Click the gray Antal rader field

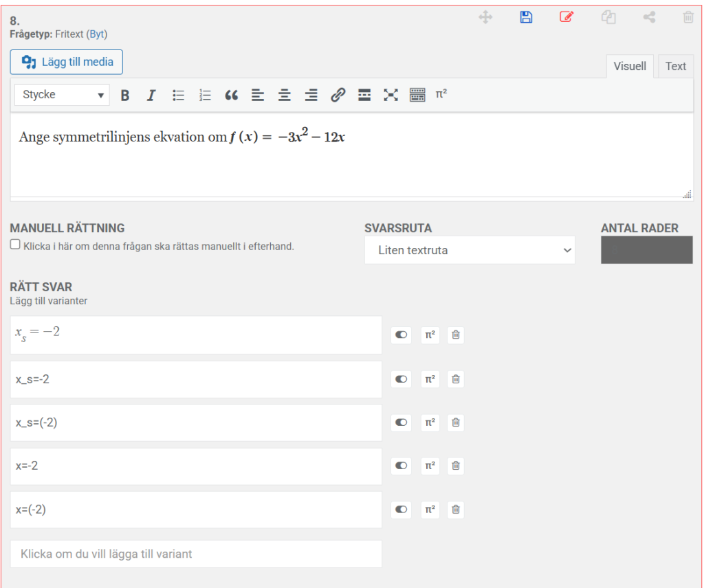pyautogui.click(x=646, y=250)
